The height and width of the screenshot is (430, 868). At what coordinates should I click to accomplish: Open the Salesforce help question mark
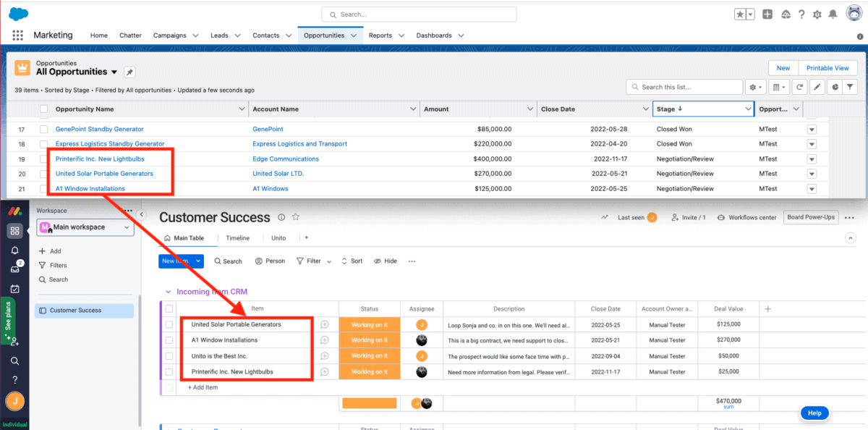point(801,14)
